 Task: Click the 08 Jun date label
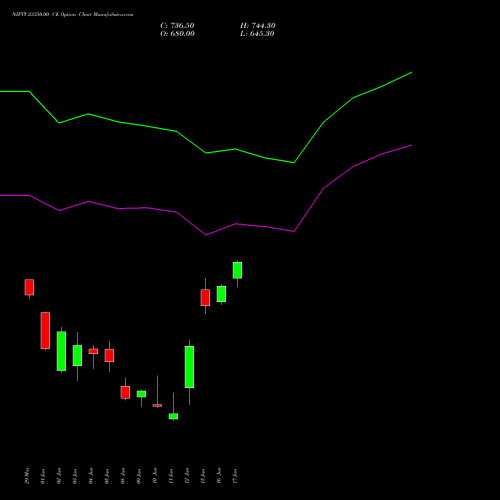click(123, 476)
